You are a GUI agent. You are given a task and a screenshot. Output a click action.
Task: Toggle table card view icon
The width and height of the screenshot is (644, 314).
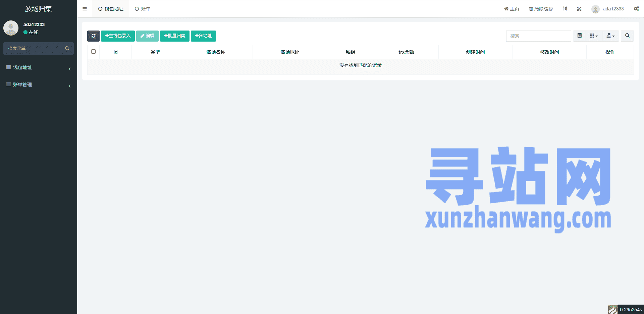580,36
